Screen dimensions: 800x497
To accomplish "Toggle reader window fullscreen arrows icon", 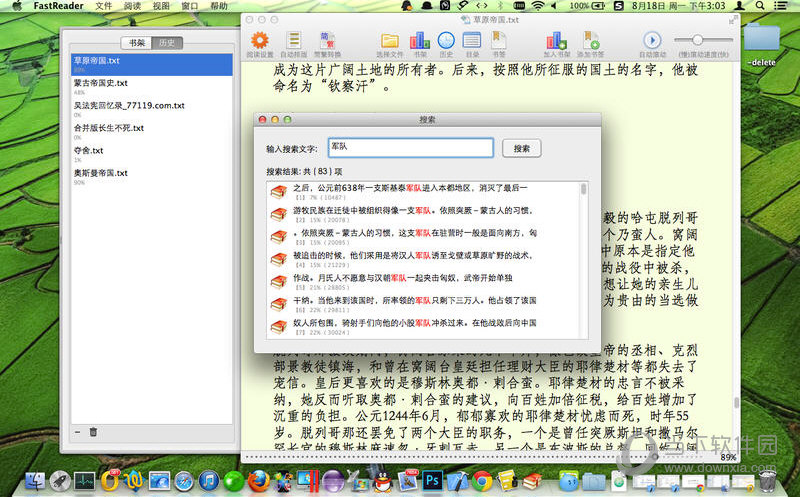I will pos(733,20).
